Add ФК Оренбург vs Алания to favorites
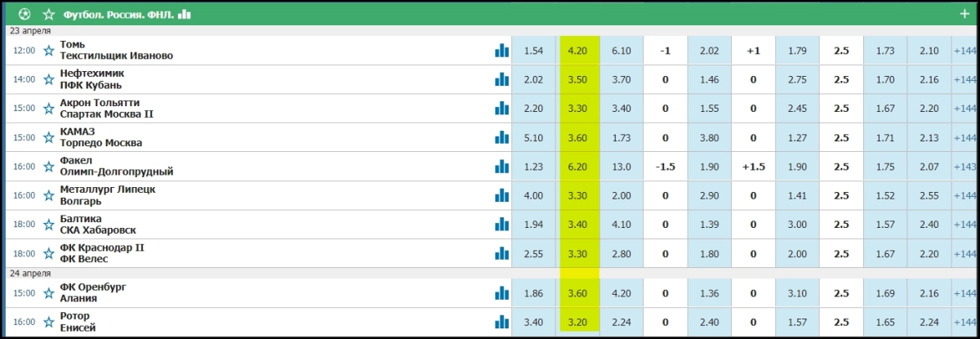Image resolution: width=980 pixels, height=339 pixels. pos(49,293)
